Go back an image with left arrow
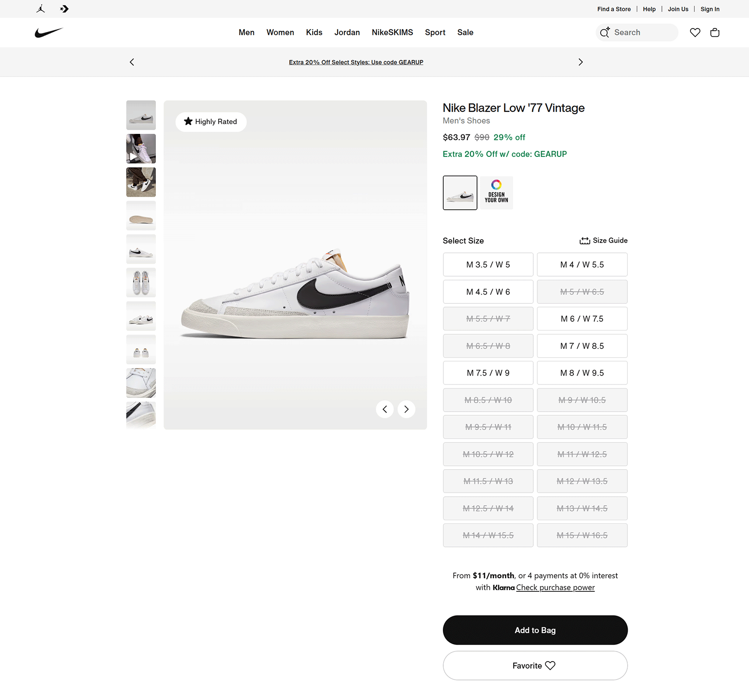The image size is (749, 700). tap(384, 409)
